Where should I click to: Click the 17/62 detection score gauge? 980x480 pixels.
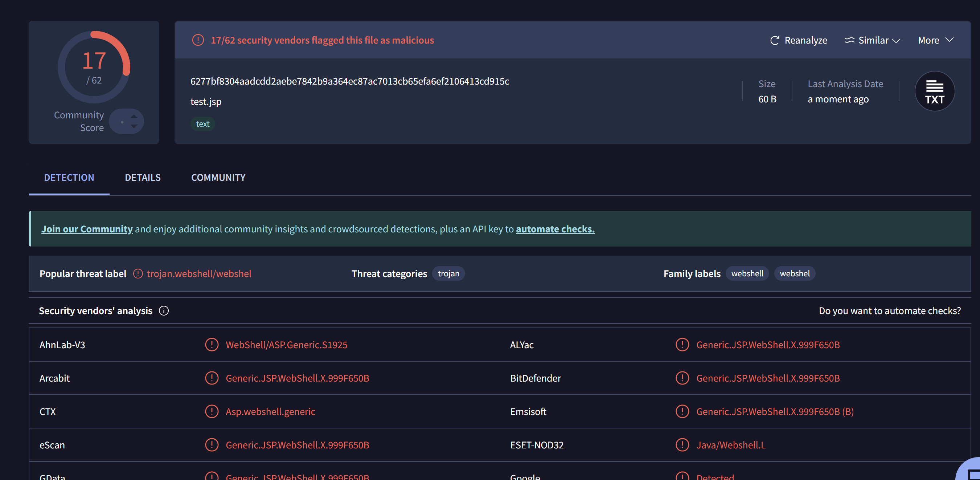tap(94, 67)
